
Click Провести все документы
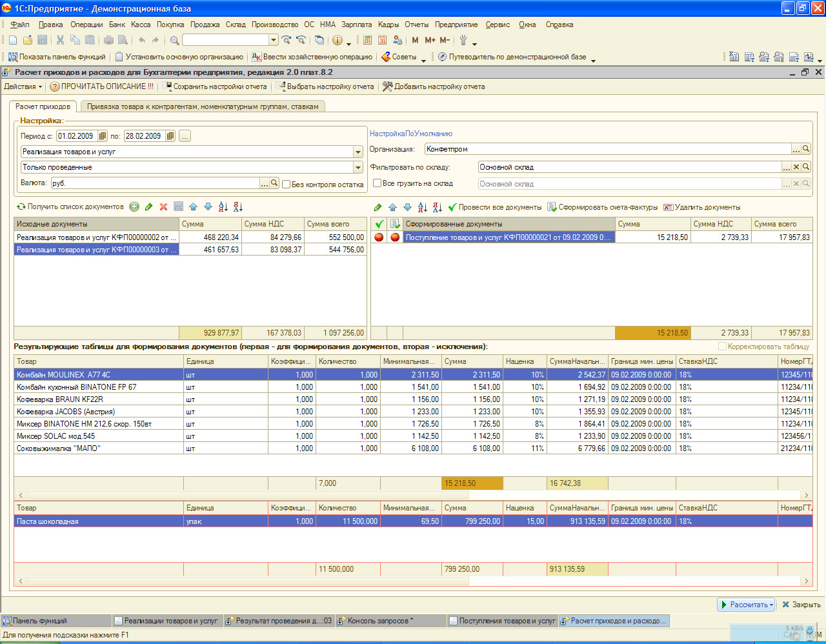tap(494, 207)
